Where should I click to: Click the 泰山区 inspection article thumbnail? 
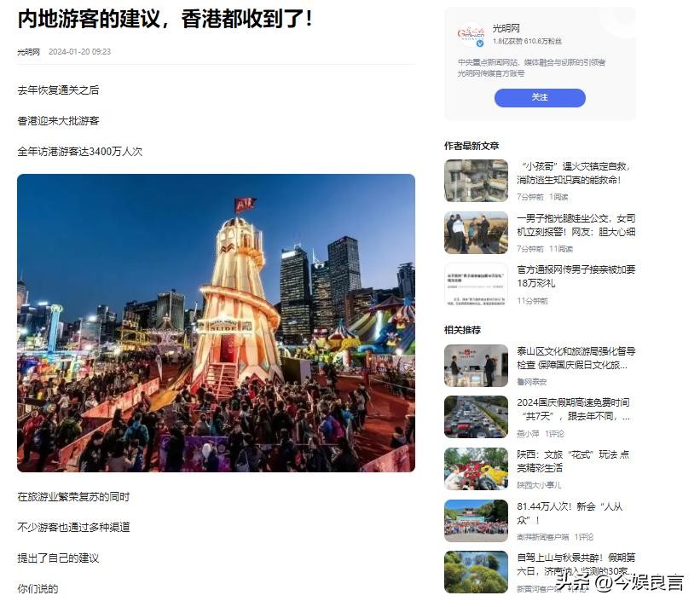point(476,366)
